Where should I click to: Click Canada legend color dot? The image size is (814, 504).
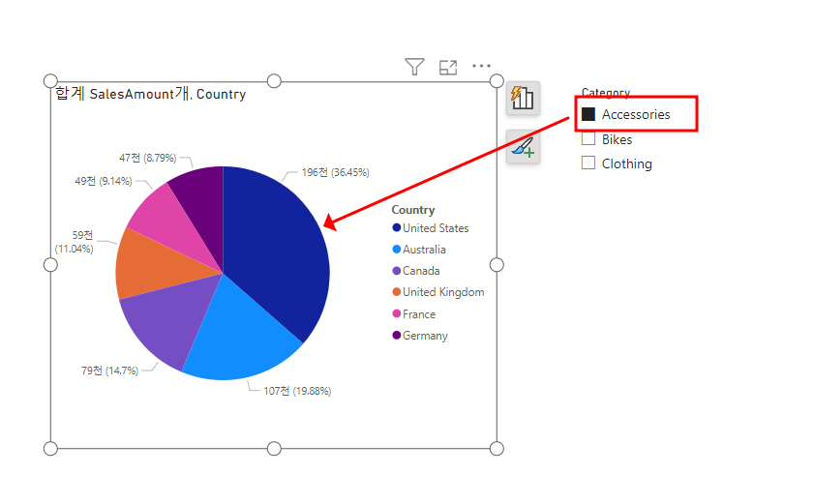tap(397, 271)
